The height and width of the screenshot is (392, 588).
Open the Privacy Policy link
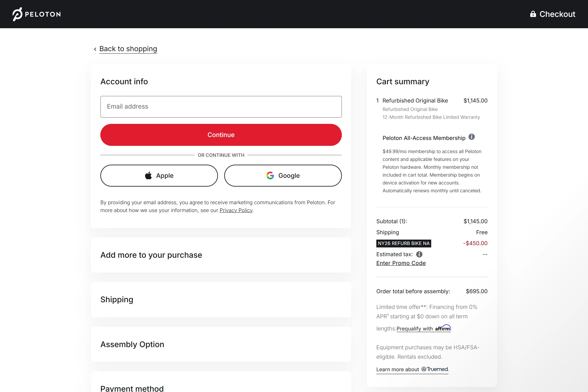click(x=236, y=210)
